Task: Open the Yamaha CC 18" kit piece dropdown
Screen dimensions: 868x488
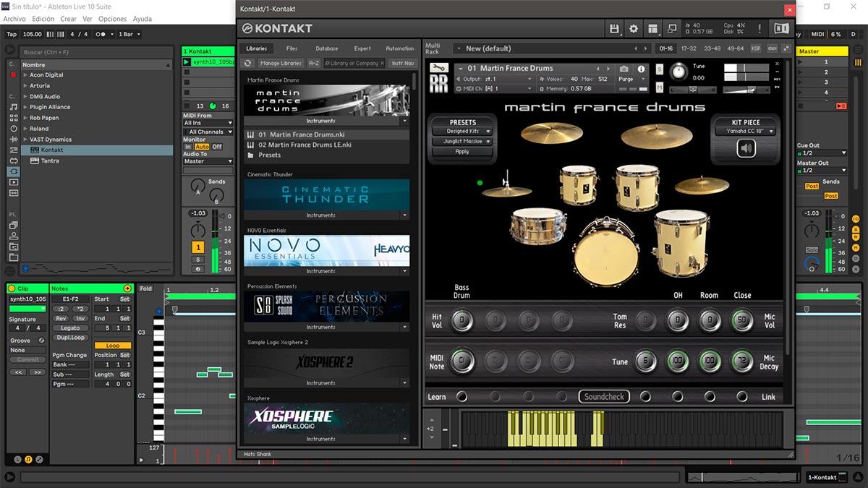Action: (x=746, y=132)
